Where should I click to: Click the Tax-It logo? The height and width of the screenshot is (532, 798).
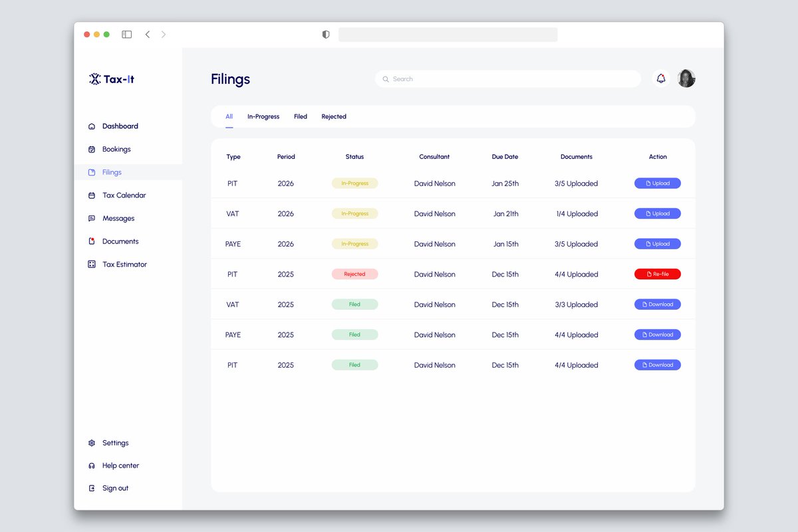(x=112, y=79)
